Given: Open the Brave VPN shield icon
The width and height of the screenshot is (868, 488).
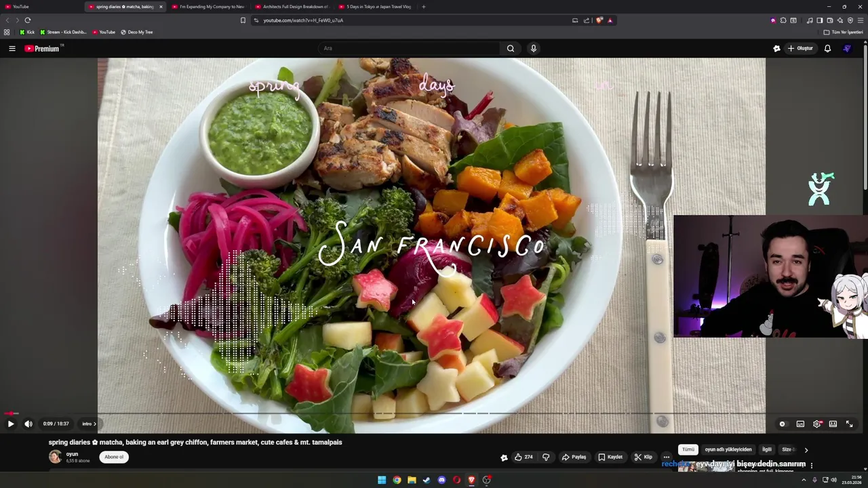Looking at the screenshot, I should coord(850,20).
